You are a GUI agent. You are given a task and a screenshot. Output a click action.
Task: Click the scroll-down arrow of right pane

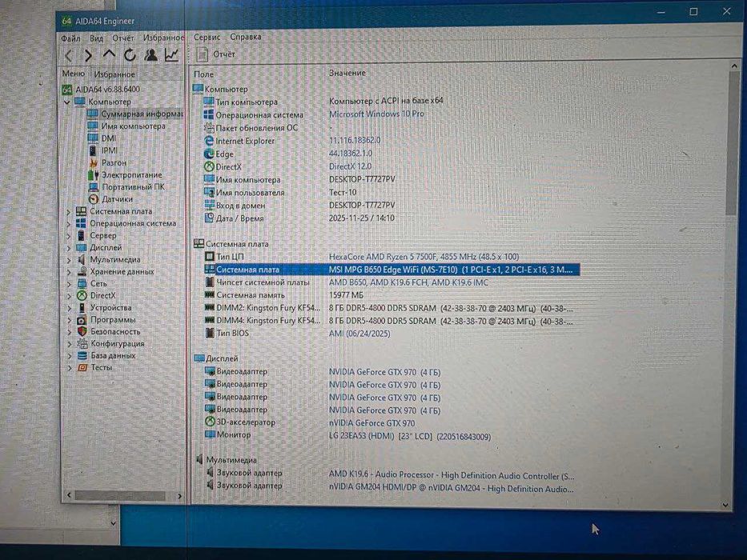726,505
